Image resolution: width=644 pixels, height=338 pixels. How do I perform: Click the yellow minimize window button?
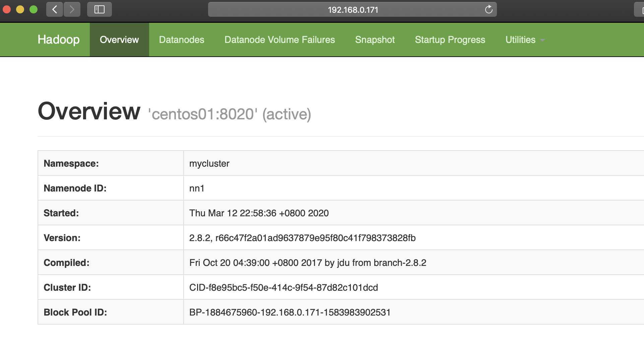tap(20, 9)
